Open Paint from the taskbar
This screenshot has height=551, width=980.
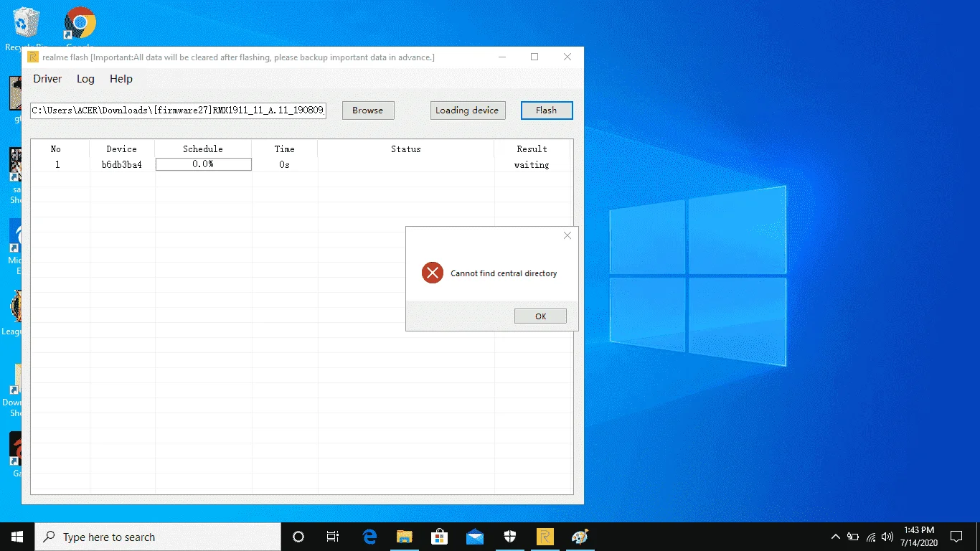point(579,537)
